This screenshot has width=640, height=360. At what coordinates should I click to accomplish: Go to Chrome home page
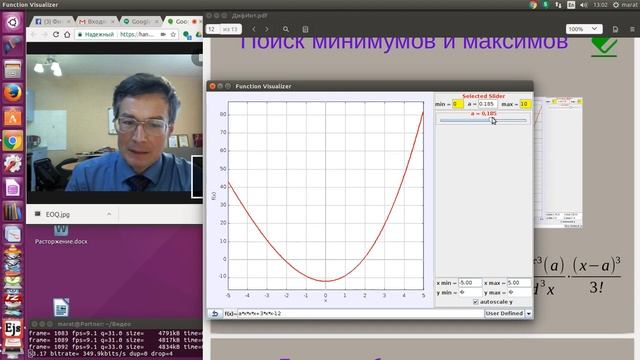tap(67, 35)
